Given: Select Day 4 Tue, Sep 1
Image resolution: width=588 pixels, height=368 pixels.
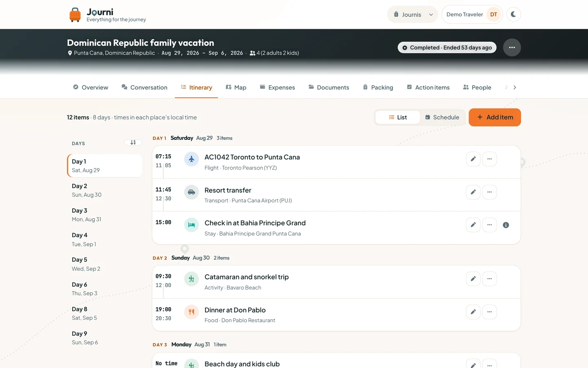Looking at the screenshot, I should coord(105,240).
